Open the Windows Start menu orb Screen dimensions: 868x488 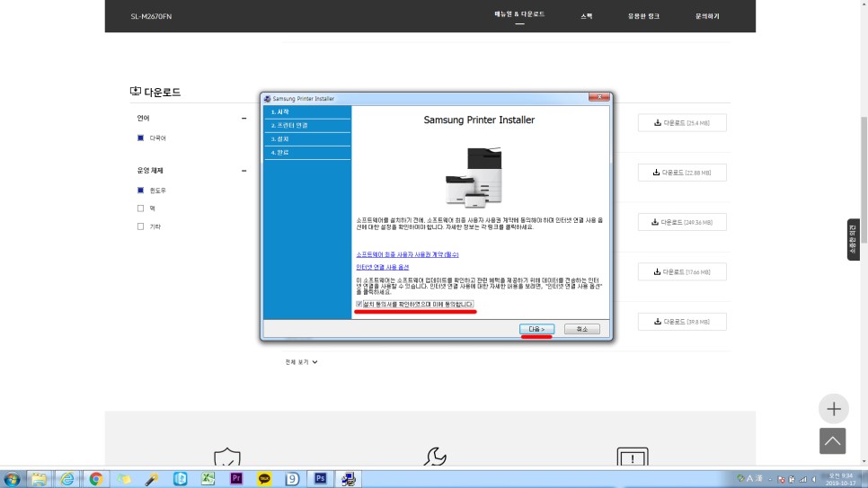(x=12, y=479)
